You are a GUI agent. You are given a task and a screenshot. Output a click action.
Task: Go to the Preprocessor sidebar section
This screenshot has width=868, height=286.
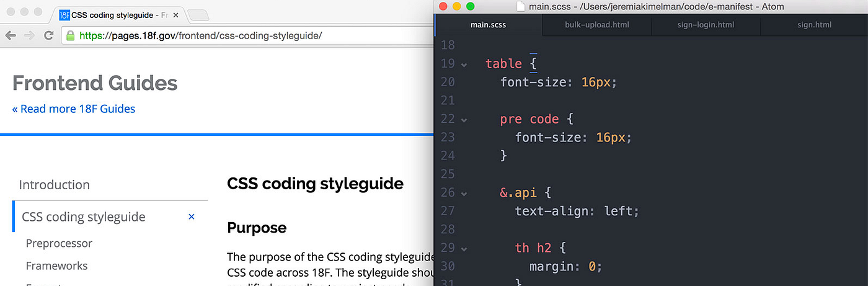59,243
